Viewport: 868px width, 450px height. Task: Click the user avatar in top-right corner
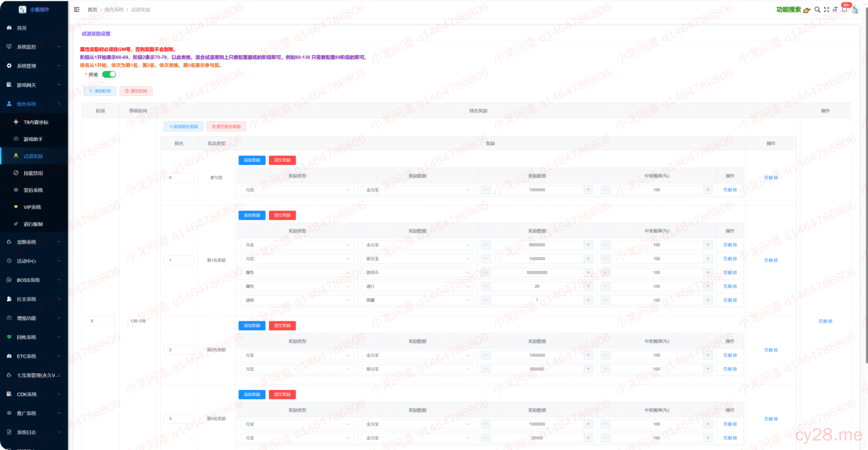856,10
